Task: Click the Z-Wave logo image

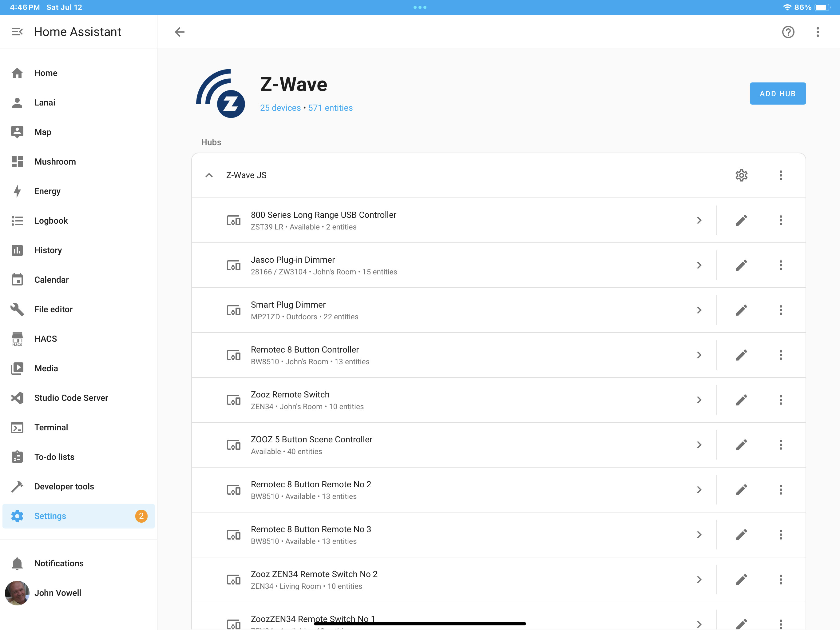Action: pos(221,94)
